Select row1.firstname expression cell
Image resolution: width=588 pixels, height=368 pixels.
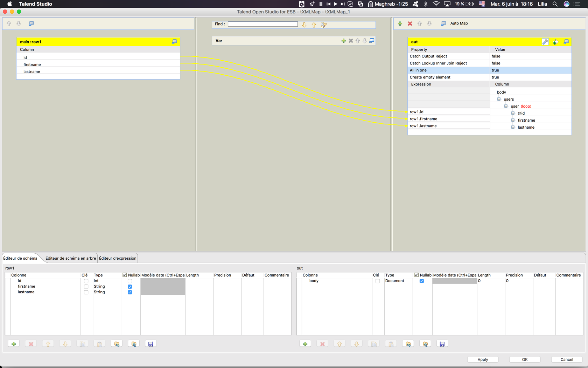point(449,119)
